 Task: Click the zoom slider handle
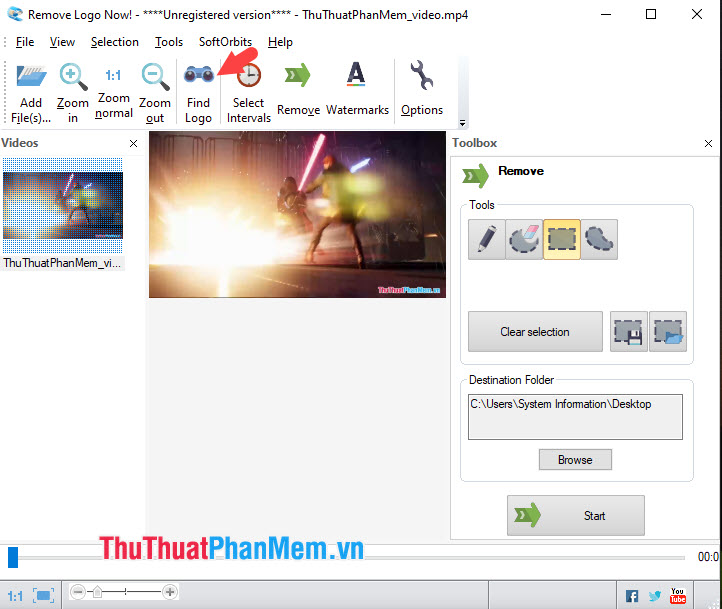pos(98,592)
